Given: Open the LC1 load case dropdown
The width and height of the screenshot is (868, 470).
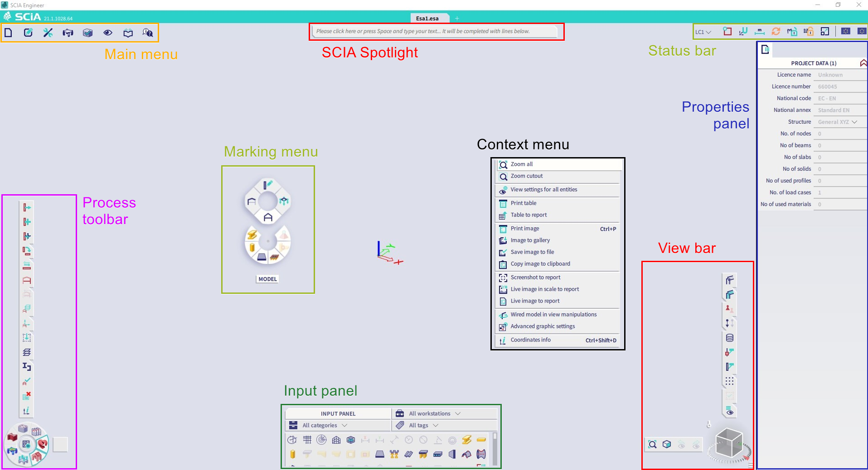Looking at the screenshot, I should pos(703,32).
